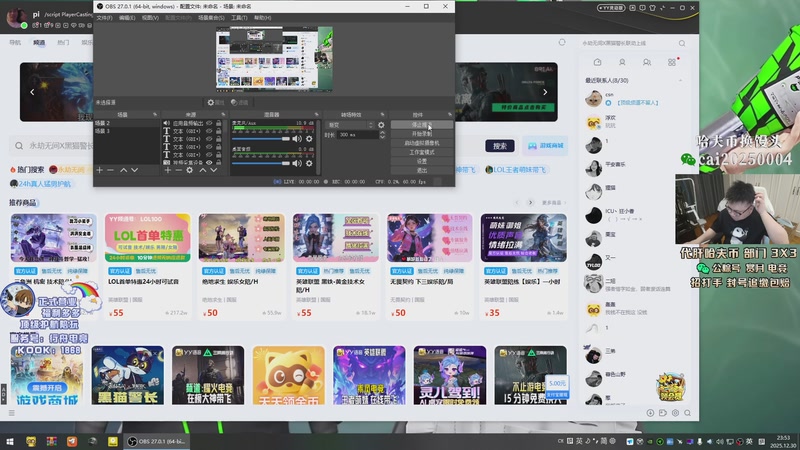Mute the Mic/Aux audio channel

click(x=297, y=138)
